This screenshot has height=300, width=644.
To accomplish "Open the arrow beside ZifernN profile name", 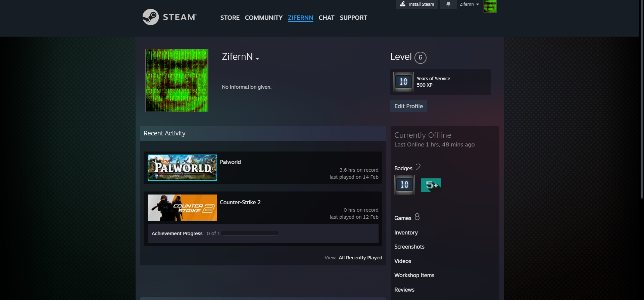I will tap(257, 59).
